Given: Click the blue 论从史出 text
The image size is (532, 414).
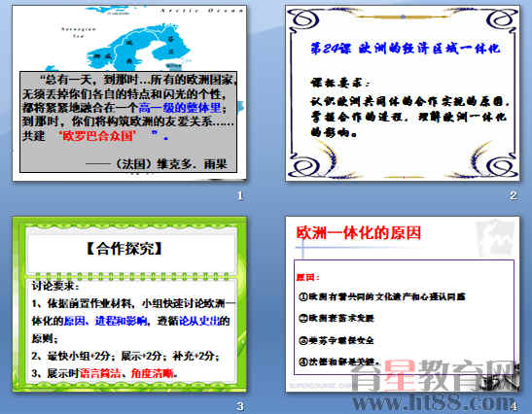Looking at the screenshot, I should click(x=199, y=321).
